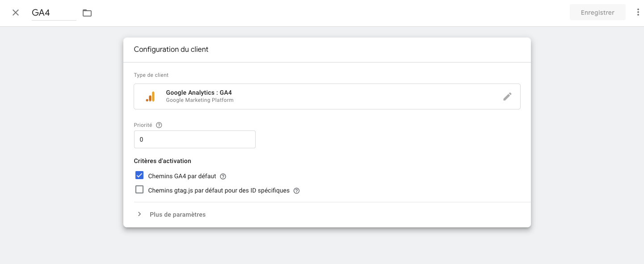Open help icon for Chemins GA4 par défaut

click(x=223, y=176)
